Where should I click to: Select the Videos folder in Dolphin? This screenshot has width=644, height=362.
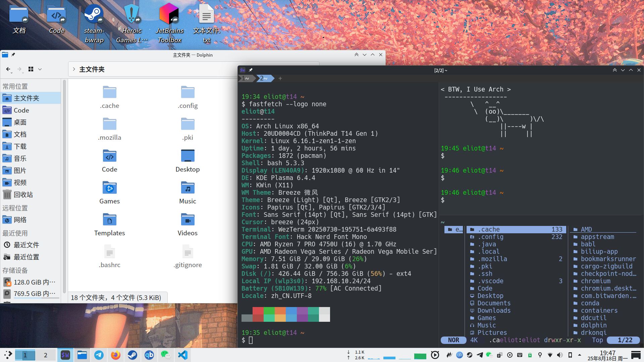[187, 225]
